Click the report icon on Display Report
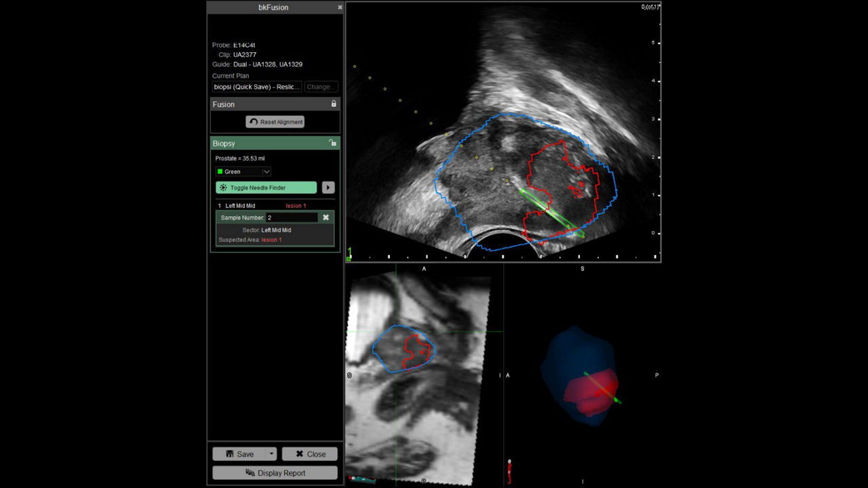This screenshot has width=868, height=488. click(x=251, y=472)
